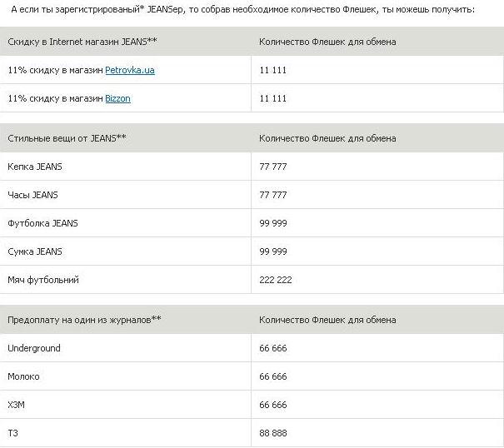Screen dimensions: 504x448
Task: Select the Футболка JEANS row label
Action: 42,223
